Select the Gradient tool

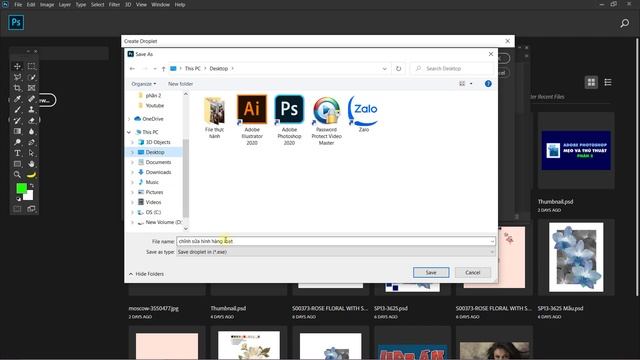pos(17,131)
